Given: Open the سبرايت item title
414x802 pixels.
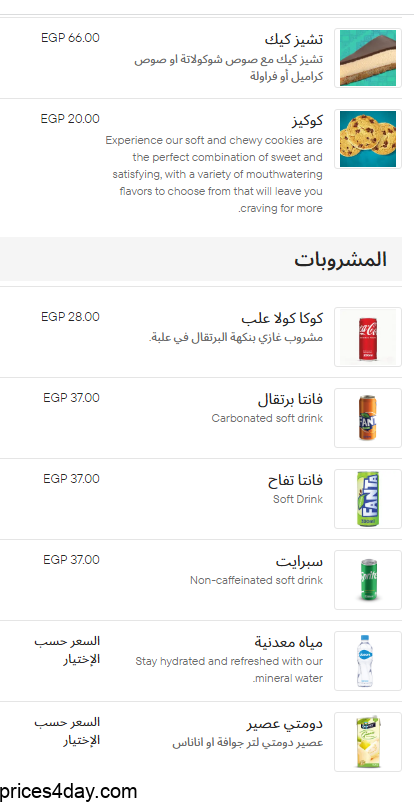Looking at the screenshot, I should click(x=299, y=561).
